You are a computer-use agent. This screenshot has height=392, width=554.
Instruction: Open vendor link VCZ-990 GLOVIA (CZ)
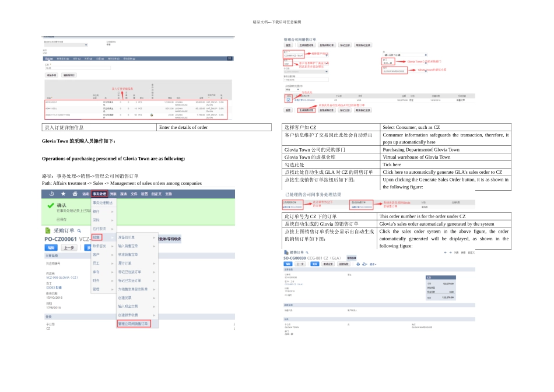(62, 278)
